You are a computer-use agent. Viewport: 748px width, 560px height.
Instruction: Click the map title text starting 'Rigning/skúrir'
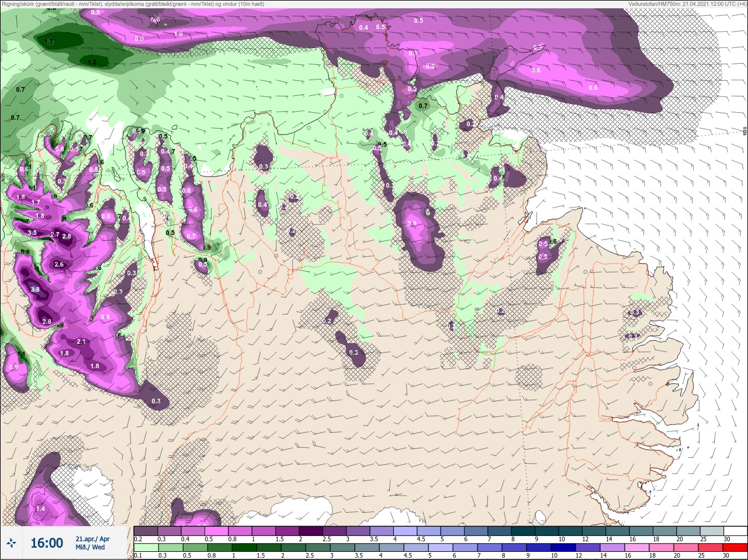[134, 4]
